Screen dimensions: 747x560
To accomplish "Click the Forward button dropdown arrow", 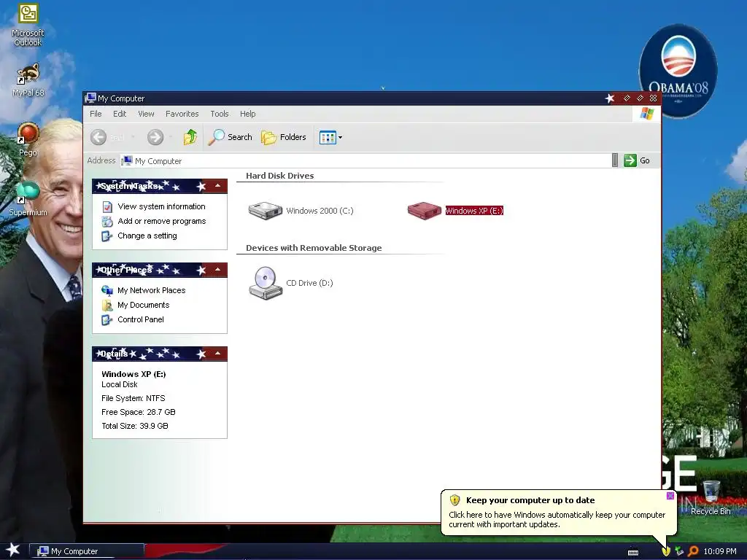I will (x=171, y=137).
